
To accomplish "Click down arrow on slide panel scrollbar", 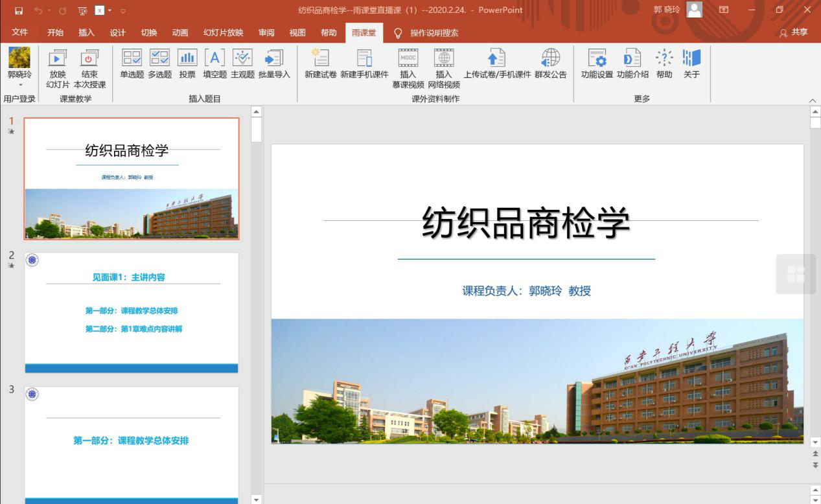I will pos(257,499).
